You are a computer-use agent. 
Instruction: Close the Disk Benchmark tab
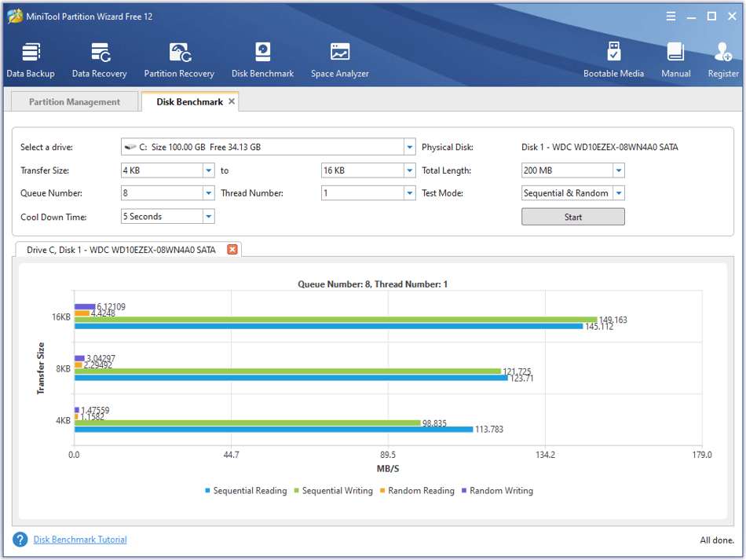232,101
